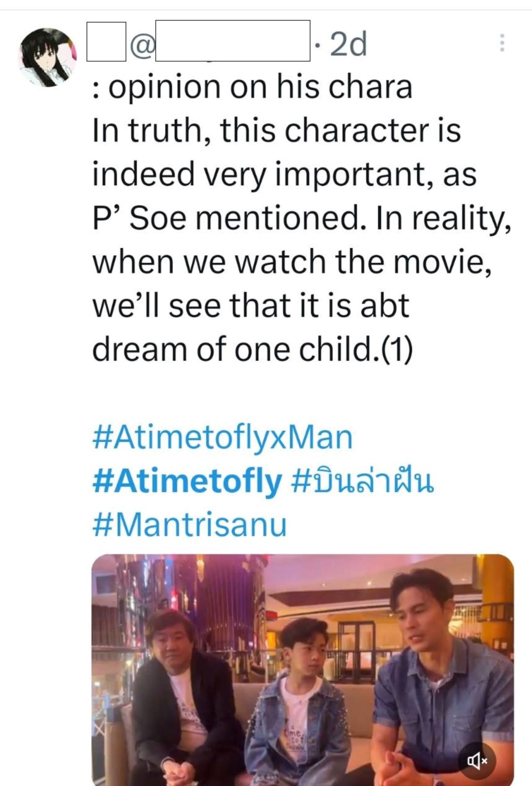Open the #Mantrisanu hashtag
532x786 pixels.
pos(190,525)
